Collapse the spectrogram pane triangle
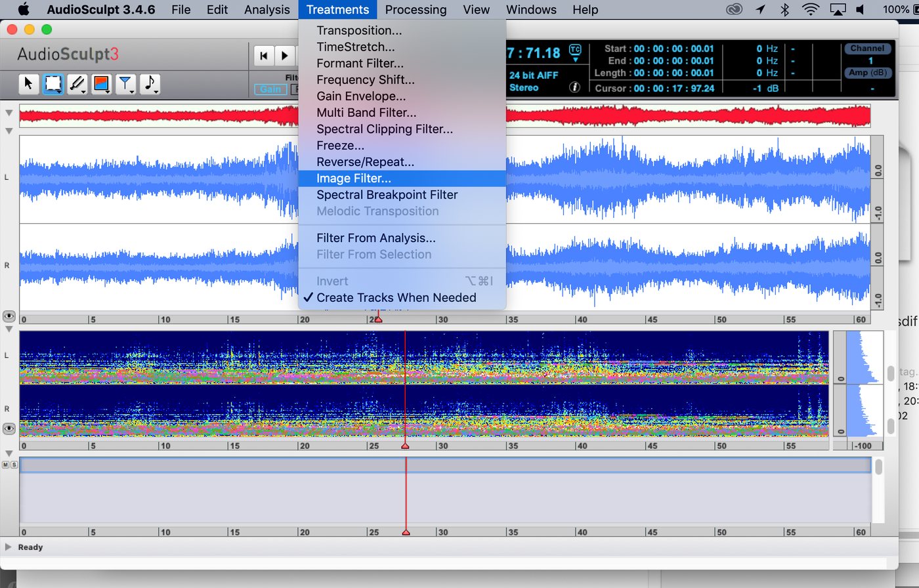Viewport: 919px width, 588px height. [x=9, y=329]
